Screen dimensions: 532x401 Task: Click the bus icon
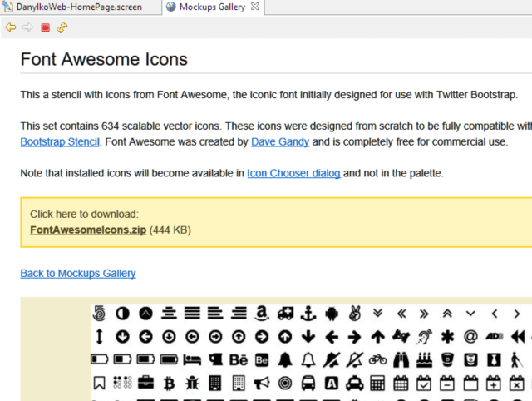[308, 383]
